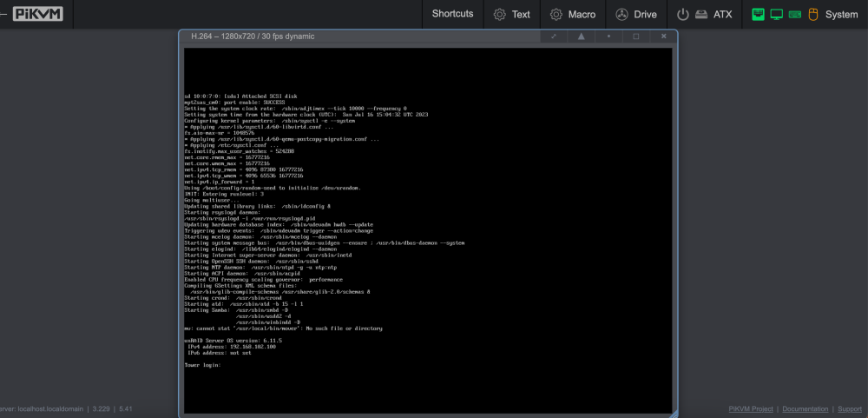Click the IPv4 address: 192.168.102.100 line
Viewport: 868px width, 418px height.
tap(232, 347)
